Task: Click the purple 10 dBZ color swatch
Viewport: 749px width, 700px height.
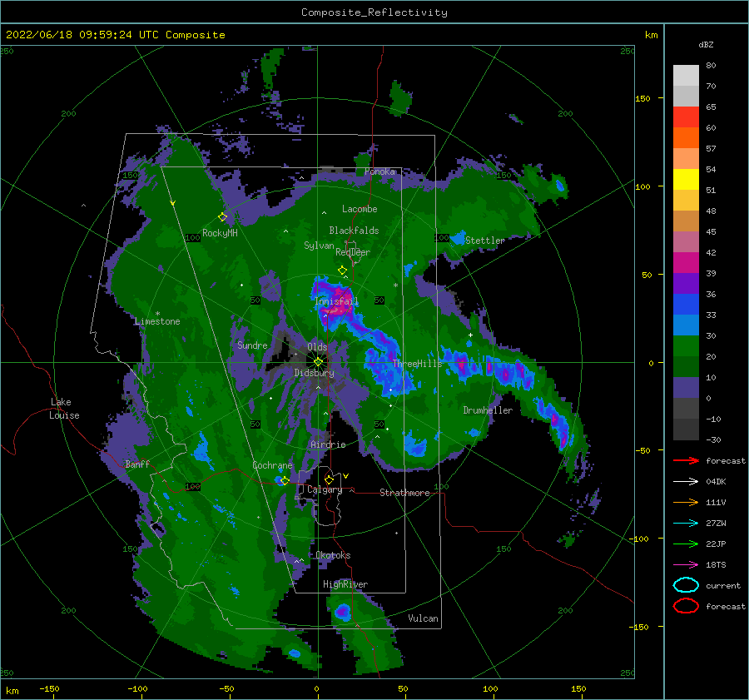Action: (x=686, y=387)
